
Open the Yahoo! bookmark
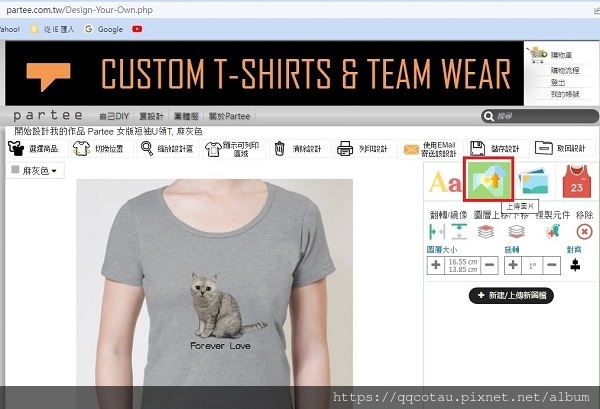point(9,29)
